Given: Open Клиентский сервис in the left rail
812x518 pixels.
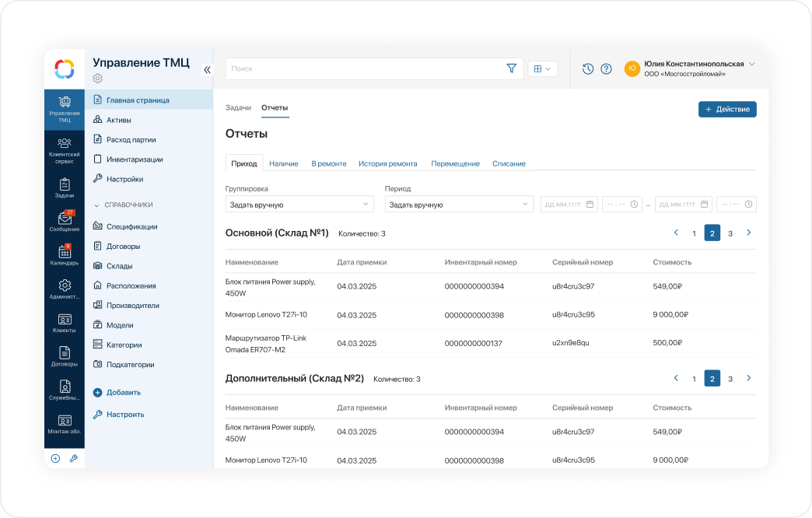Looking at the screenshot, I should point(65,150).
